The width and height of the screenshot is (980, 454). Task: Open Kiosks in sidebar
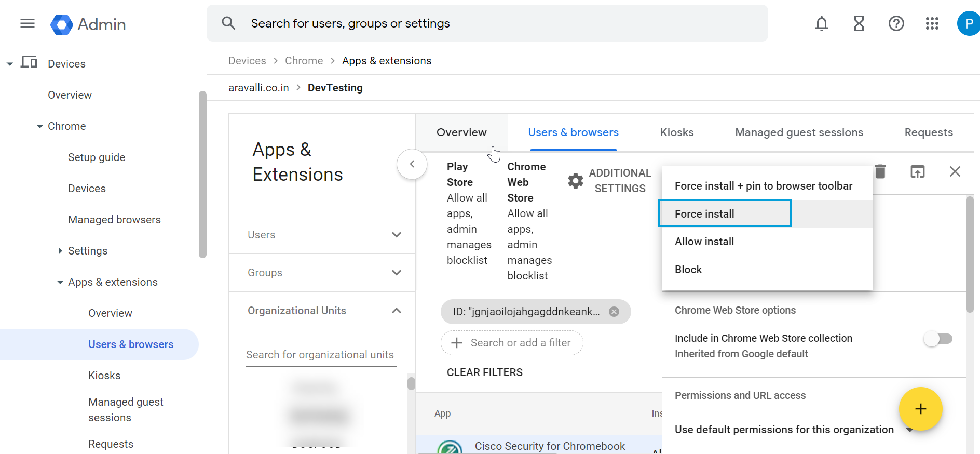coord(104,376)
